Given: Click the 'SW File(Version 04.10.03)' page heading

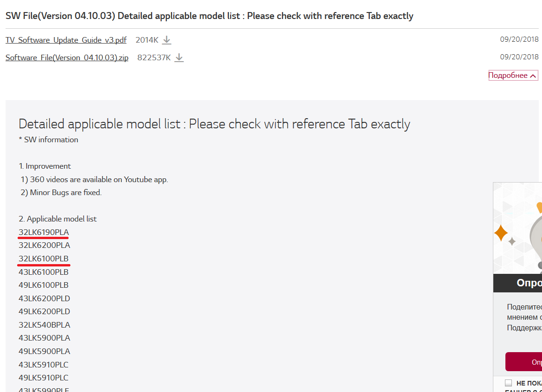Looking at the screenshot, I should (209, 16).
